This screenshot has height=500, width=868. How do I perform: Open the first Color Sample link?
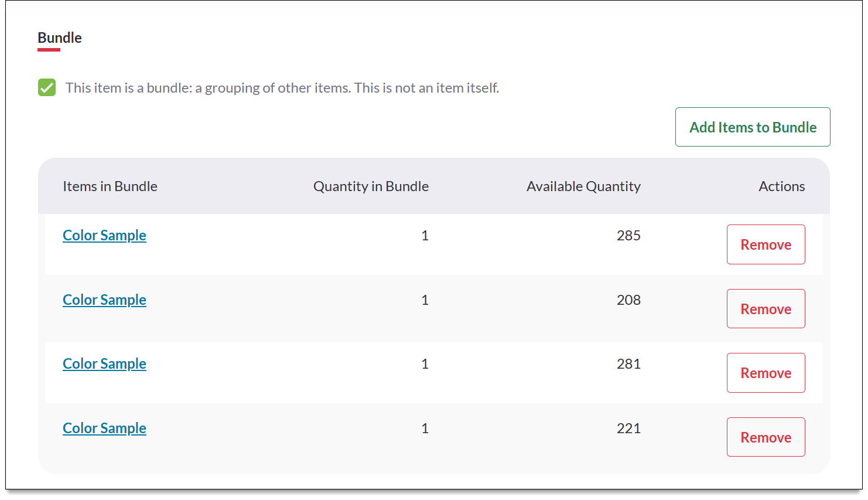pyautogui.click(x=104, y=235)
